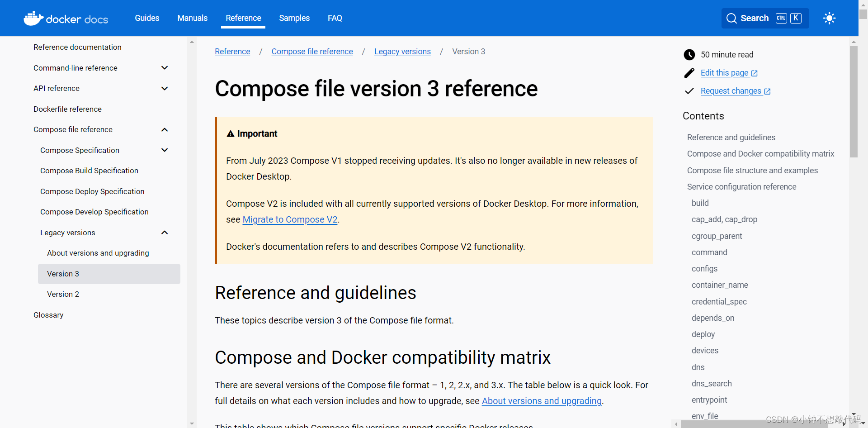
Task: Expand API reference chevron
Action: (165, 88)
